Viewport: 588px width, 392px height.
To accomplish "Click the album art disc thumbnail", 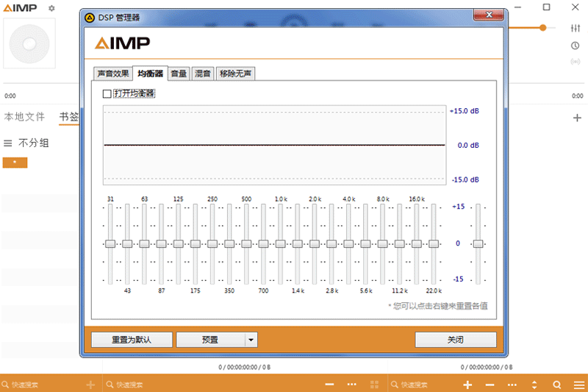I will [29, 43].
